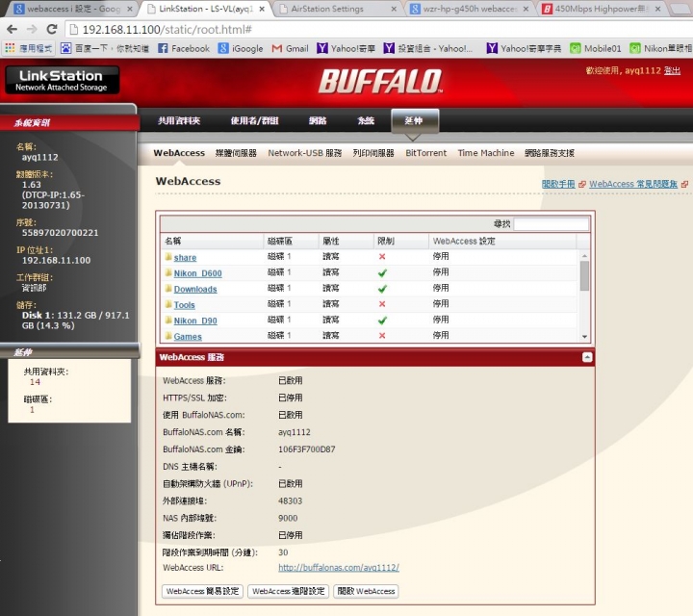The height and width of the screenshot is (616, 693).
Task: Open the Games folder link
Action: tap(188, 337)
